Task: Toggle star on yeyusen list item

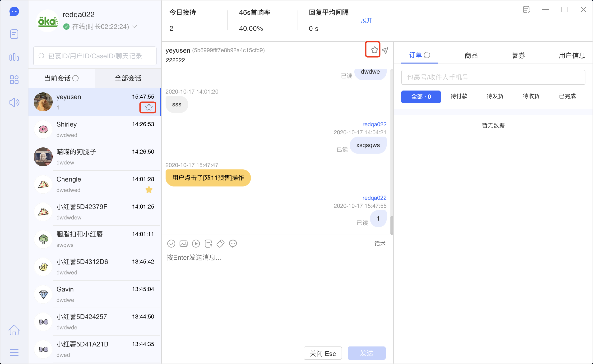Action: point(149,107)
